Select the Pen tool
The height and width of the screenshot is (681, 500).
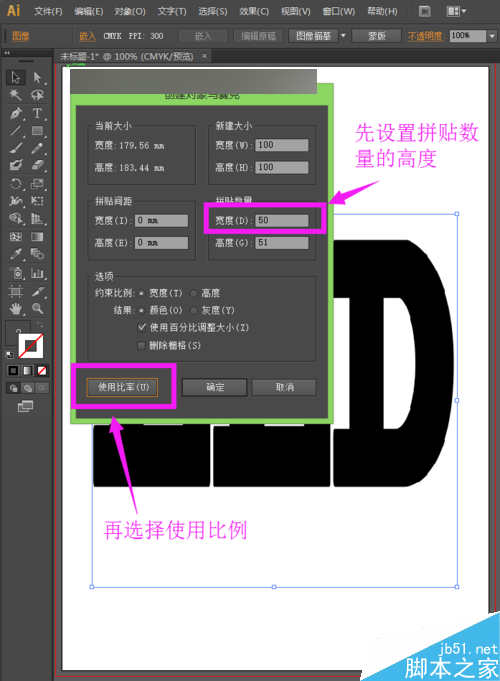(16, 113)
